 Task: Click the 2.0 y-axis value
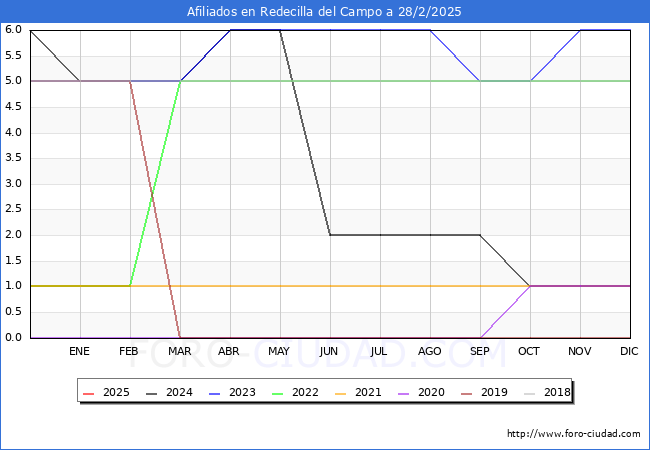(13, 235)
